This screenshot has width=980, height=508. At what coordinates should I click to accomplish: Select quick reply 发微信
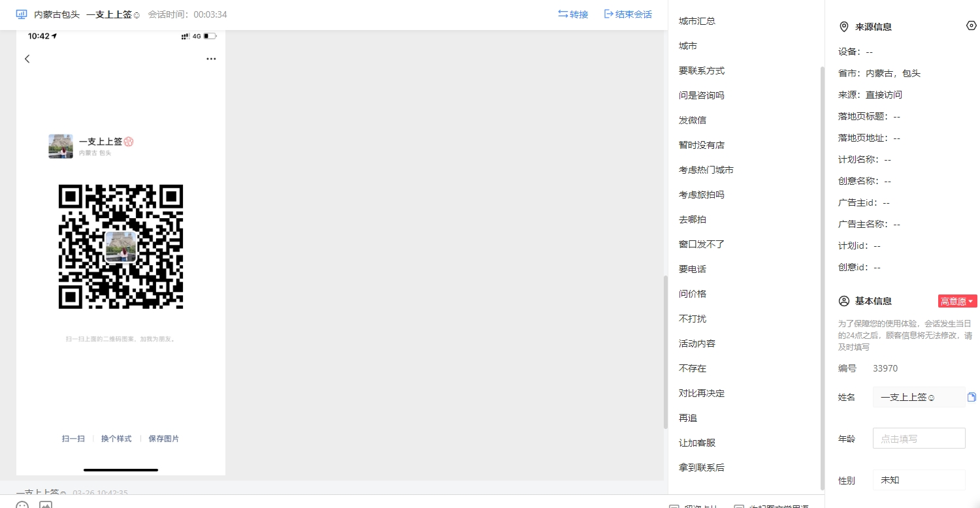(x=693, y=120)
